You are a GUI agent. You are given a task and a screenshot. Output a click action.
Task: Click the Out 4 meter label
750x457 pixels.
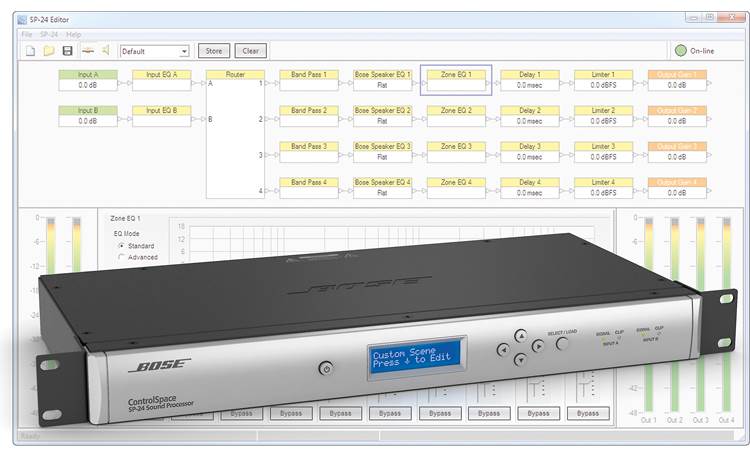coord(726,420)
